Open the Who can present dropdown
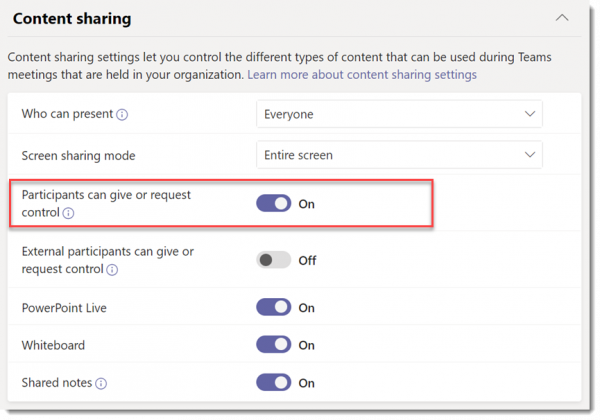The width and height of the screenshot is (600, 420). 399,114
